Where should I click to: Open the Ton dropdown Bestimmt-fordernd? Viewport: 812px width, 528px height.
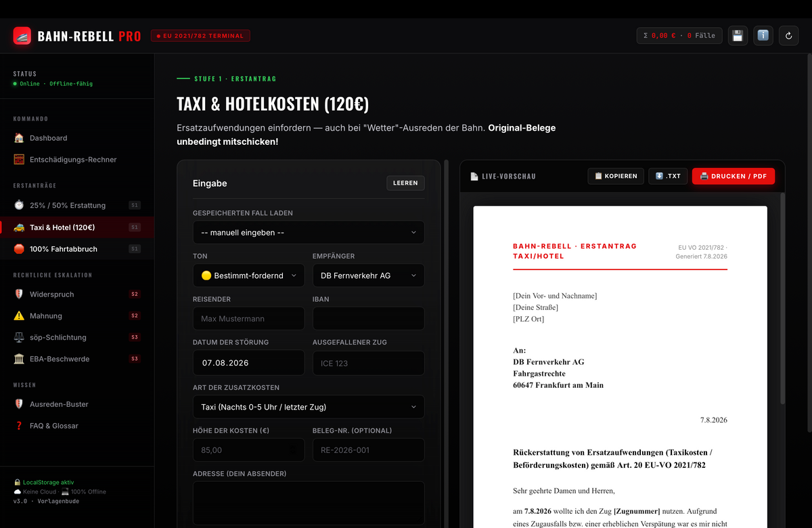[248, 276]
